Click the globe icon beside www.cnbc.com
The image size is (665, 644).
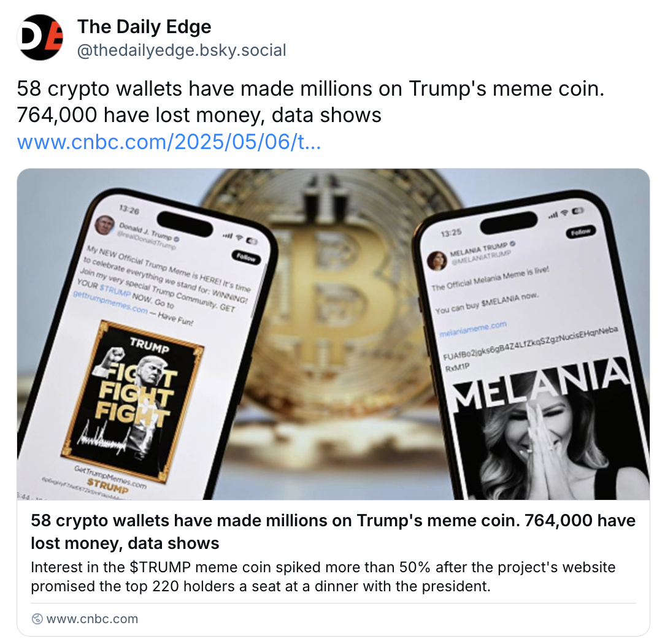click(37, 619)
